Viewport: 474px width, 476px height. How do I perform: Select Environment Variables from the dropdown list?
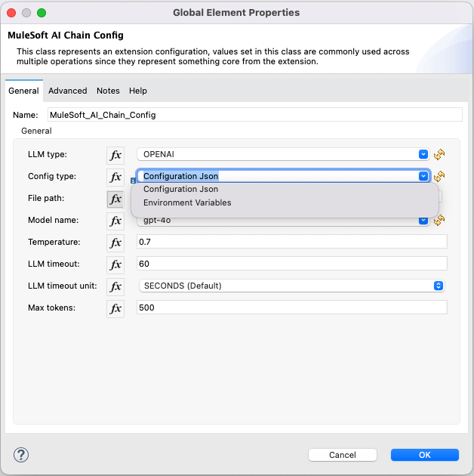[x=187, y=202]
